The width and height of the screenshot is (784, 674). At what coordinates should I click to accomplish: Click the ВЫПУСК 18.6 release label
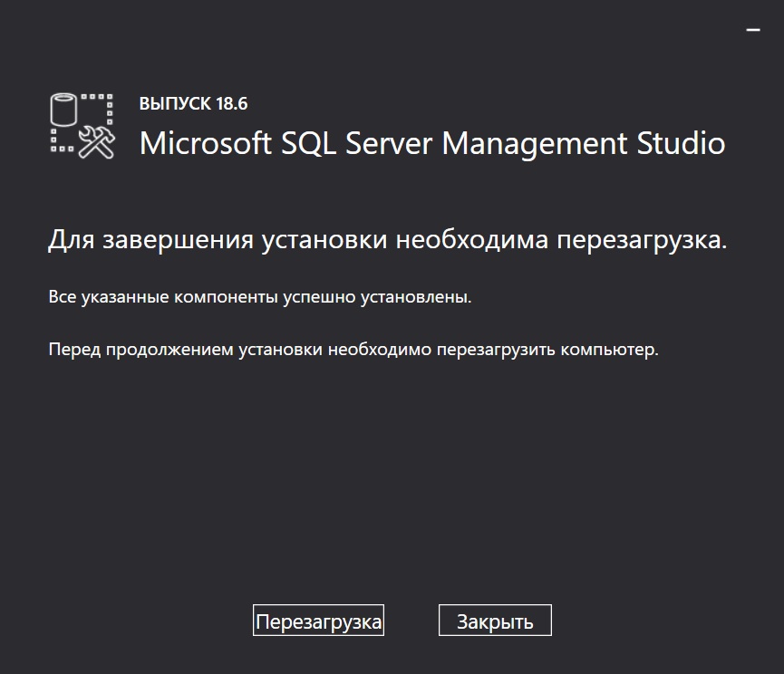click(193, 103)
